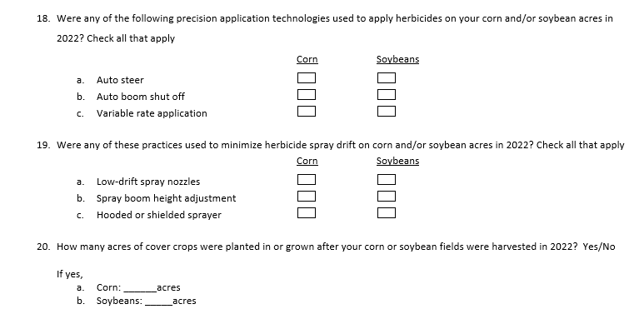Check Low-drift spray nozzles for Soybeans

point(387,179)
